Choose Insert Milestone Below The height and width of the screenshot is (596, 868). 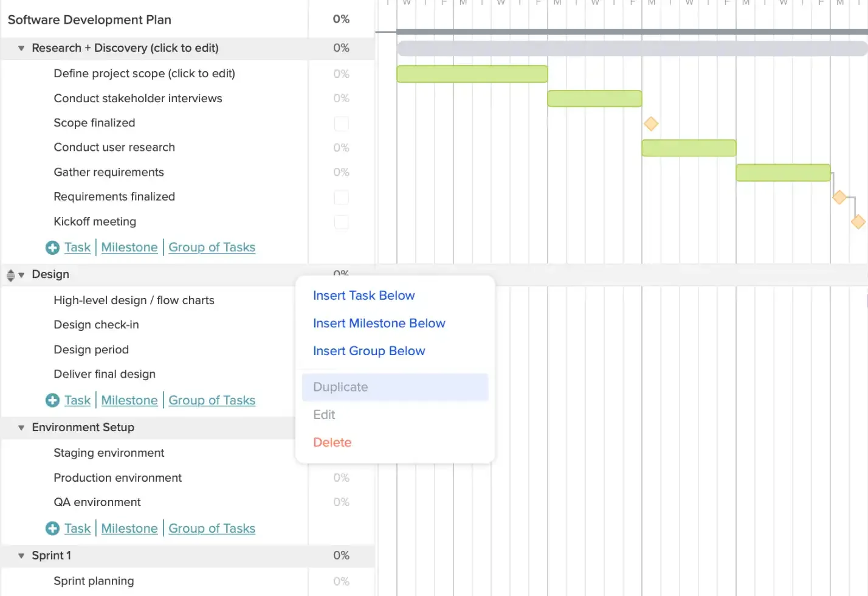coord(379,324)
